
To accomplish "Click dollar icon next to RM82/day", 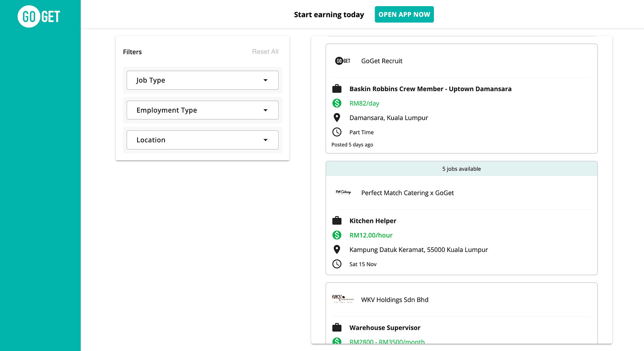I will click(337, 103).
